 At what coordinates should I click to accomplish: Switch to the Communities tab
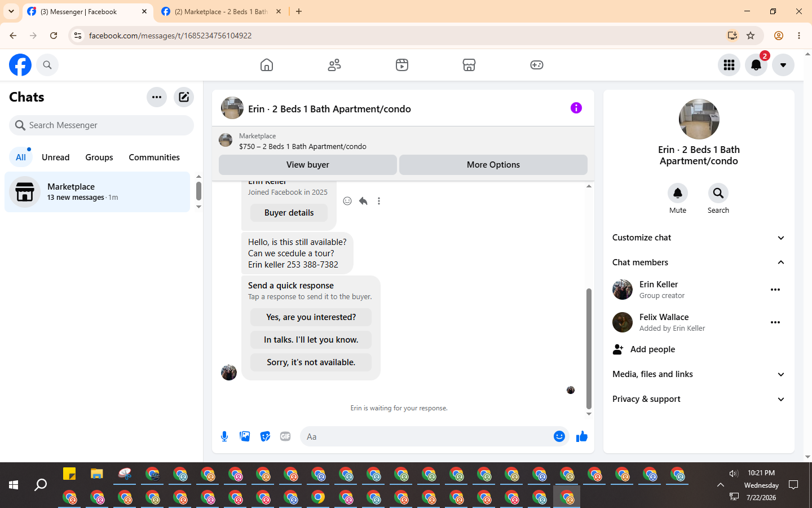(x=154, y=157)
